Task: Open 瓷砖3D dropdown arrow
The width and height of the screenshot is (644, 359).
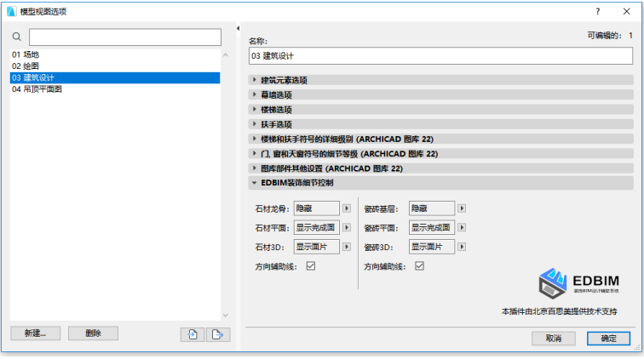Action: pos(462,247)
